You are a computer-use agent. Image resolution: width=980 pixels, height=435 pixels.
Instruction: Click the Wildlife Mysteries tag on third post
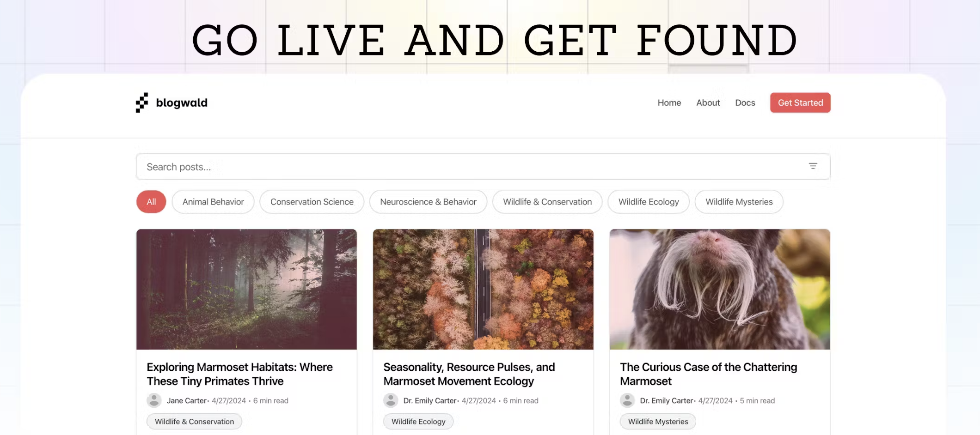click(658, 421)
